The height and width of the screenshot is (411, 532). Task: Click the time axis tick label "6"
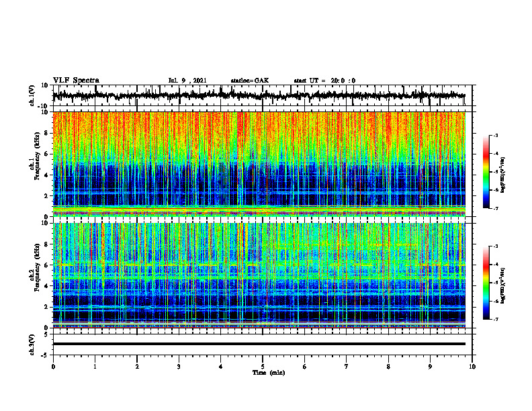[305, 367]
